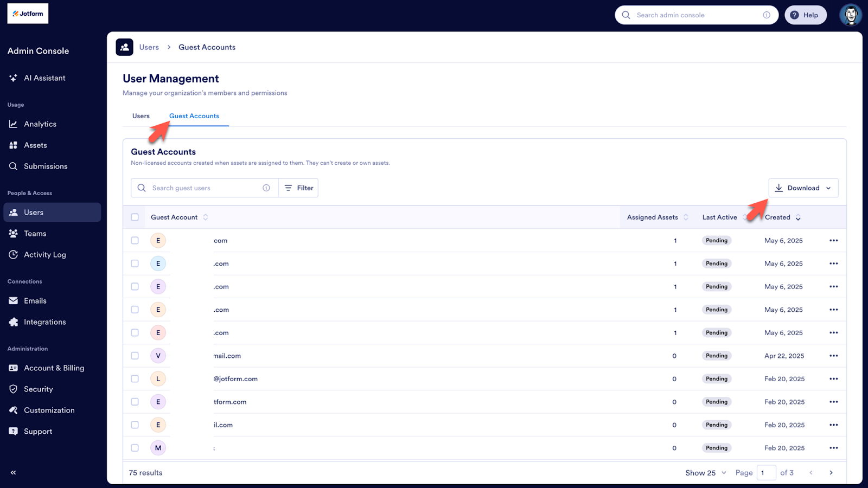
Task: Check the checkbox for the @jotform.com guest
Action: click(135, 378)
